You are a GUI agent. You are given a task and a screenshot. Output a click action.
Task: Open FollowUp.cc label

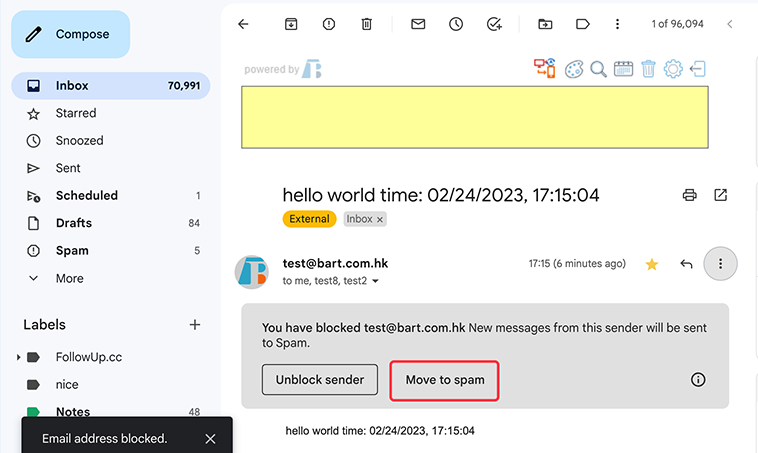click(x=88, y=357)
